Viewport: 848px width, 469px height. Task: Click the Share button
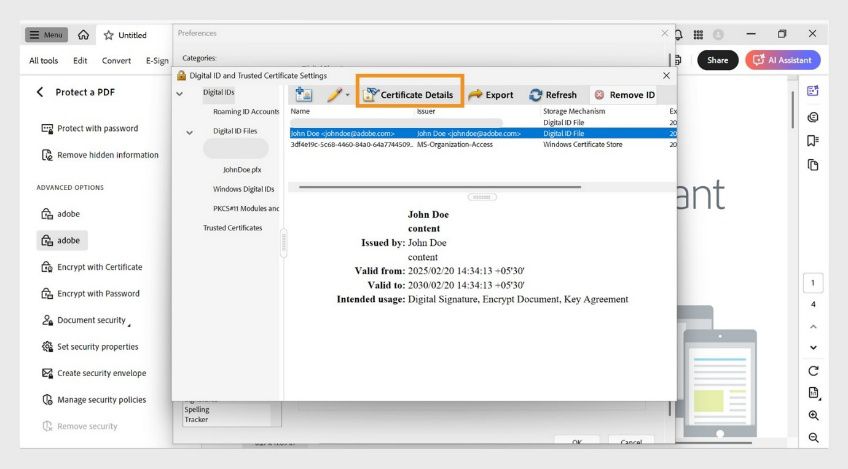point(718,60)
